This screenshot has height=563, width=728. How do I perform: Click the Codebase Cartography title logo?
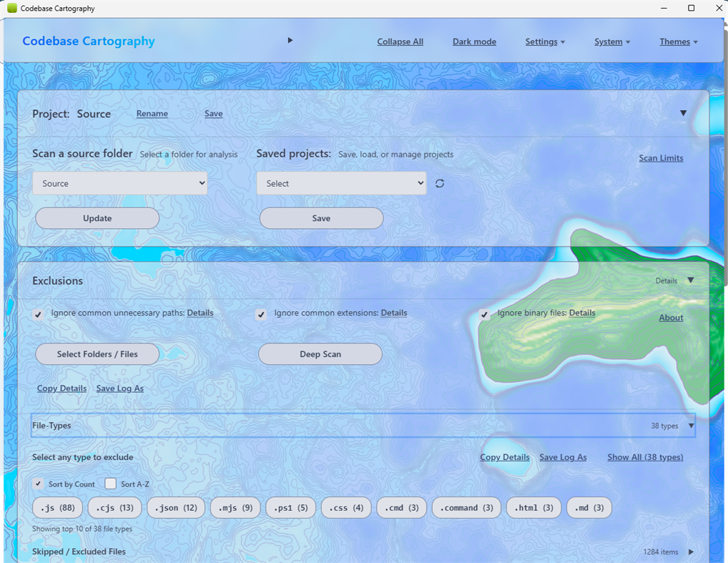[89, 41]
